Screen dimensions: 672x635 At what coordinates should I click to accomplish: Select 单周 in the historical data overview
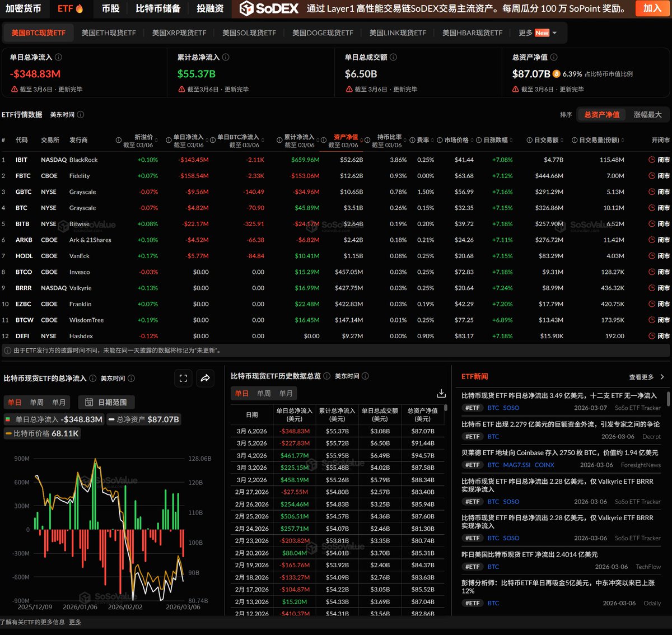click(x=264, y=393)
